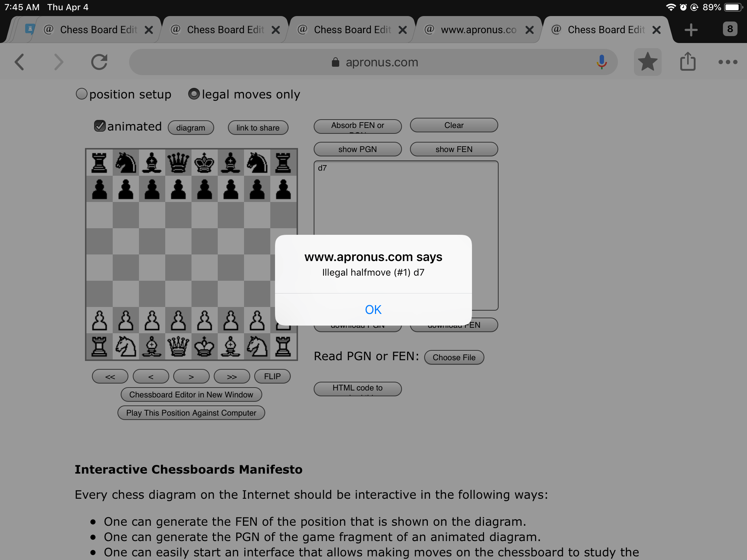Go back with browser back arrow

(20, 62)
